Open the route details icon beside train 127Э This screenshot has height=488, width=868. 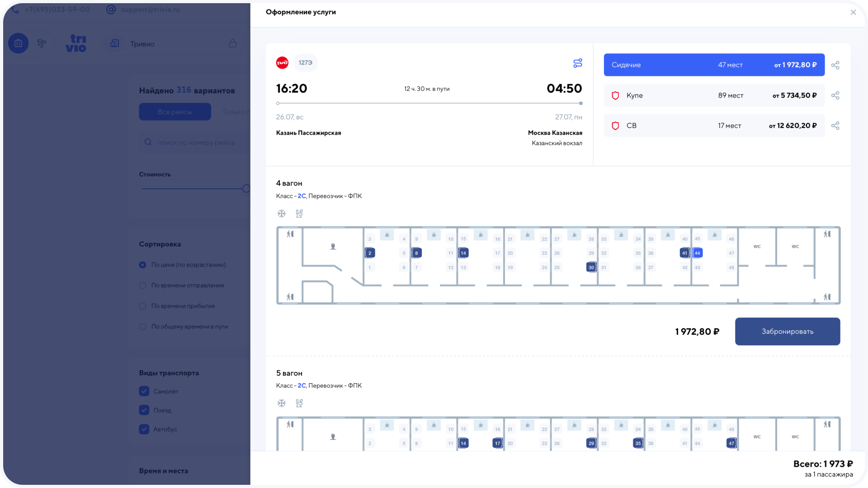[577, 63]
